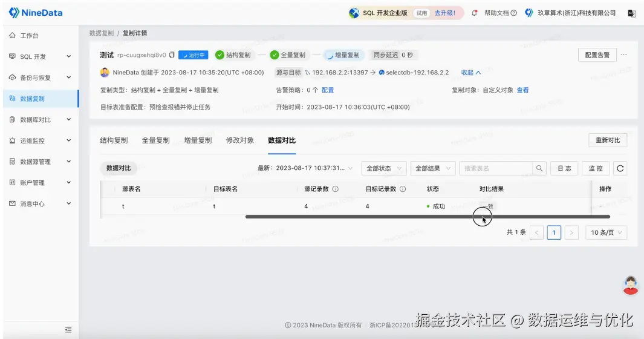Click the 数据库对比 sidebar icon
This screenshot has height=339, width=644.
point(12,119)
